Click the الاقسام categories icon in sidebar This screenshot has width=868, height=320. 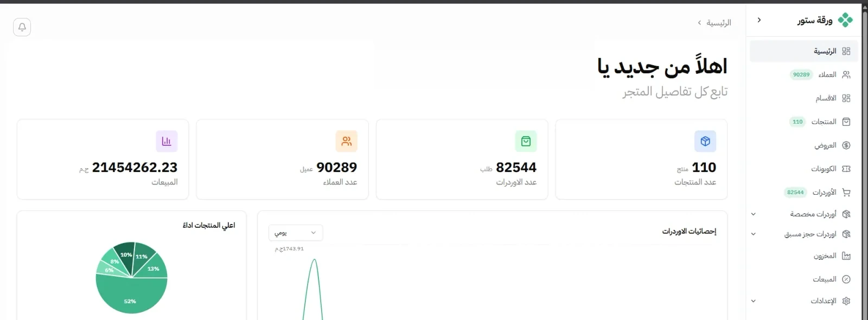[846, 98]
